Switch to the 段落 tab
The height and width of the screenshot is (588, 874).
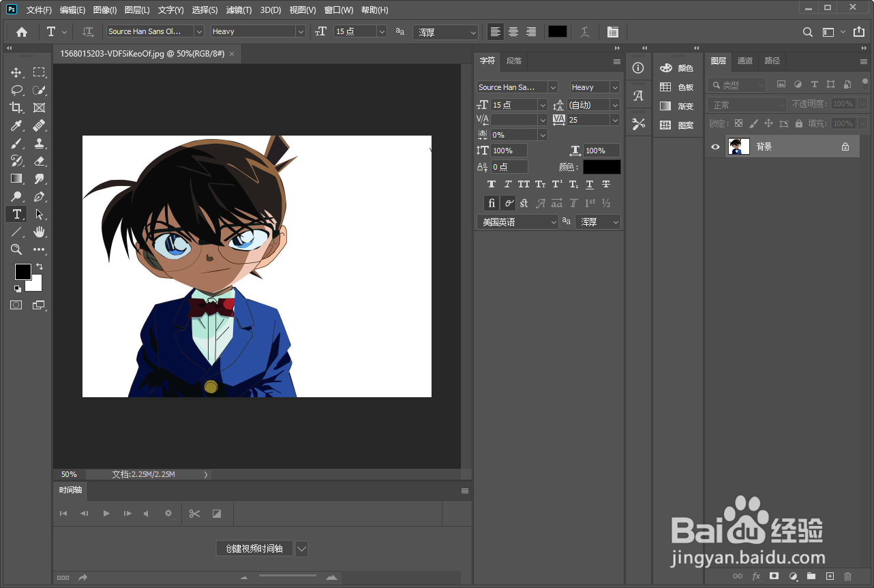click(x=514, y=61)
